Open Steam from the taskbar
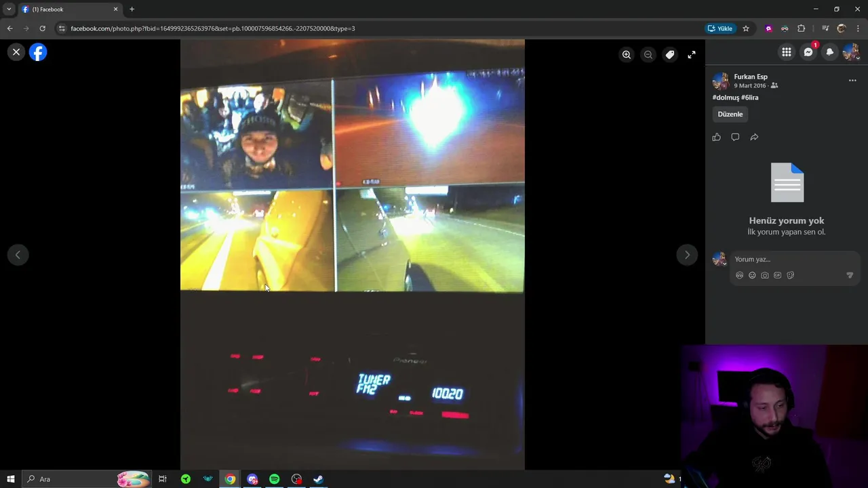Viewport: 868px width, 488px height. click(x=318, y=479)
